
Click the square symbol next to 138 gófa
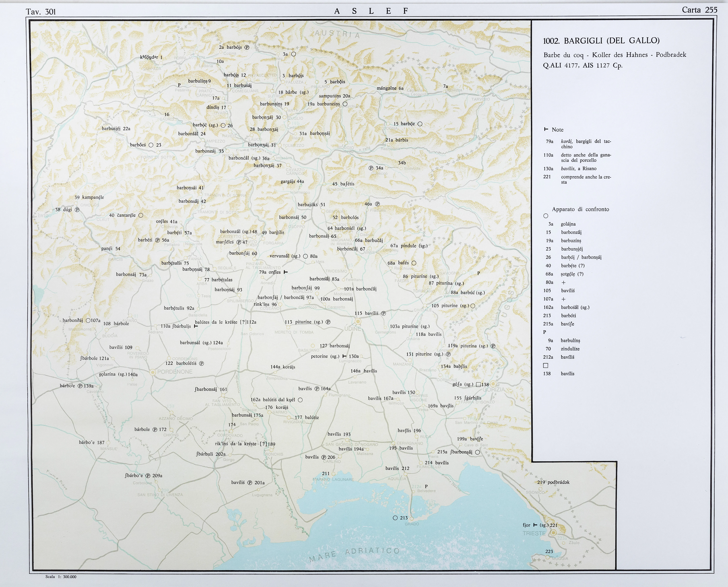click(478, 384)
